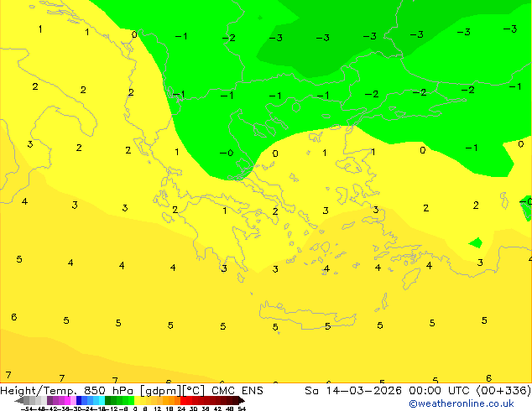This screenshot has width=532, height=411.
Task: Click the 'Height/Temp. 850 hPa' title text
Action: click(67, 391)
